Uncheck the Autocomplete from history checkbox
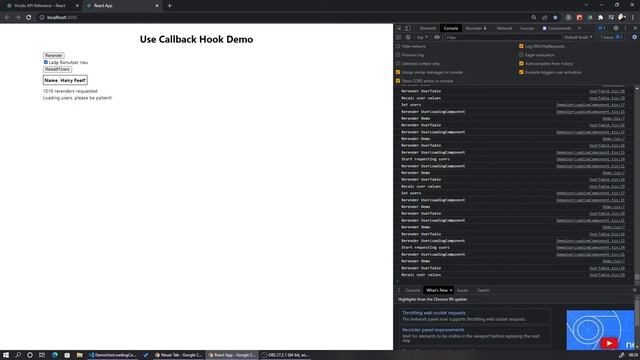640x360 pixels. pyautogui.click(x=521, y=64)
